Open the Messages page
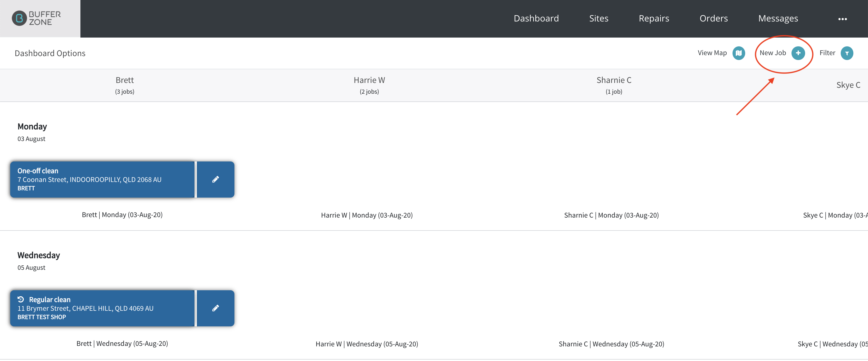The image size is (868, 361). point(778,18)
